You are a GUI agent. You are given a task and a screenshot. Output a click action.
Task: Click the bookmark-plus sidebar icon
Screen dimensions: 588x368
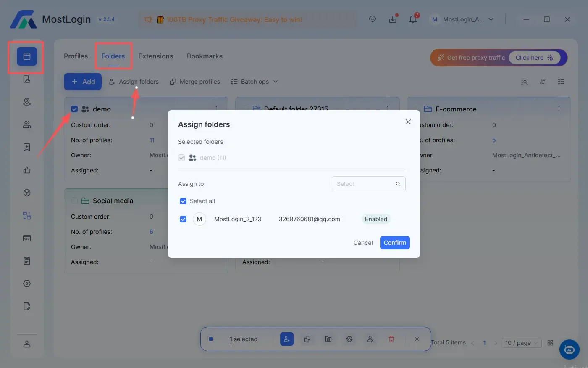click(27, 147)
